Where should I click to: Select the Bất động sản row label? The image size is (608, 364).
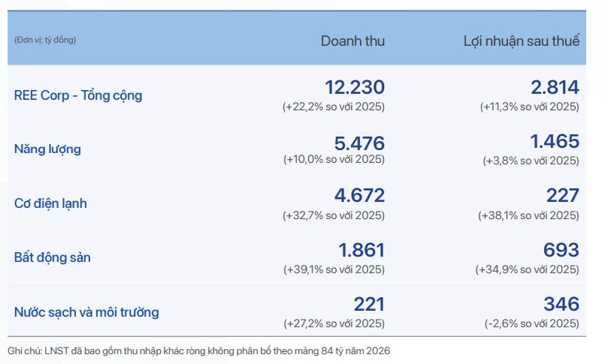click(53, 257)
